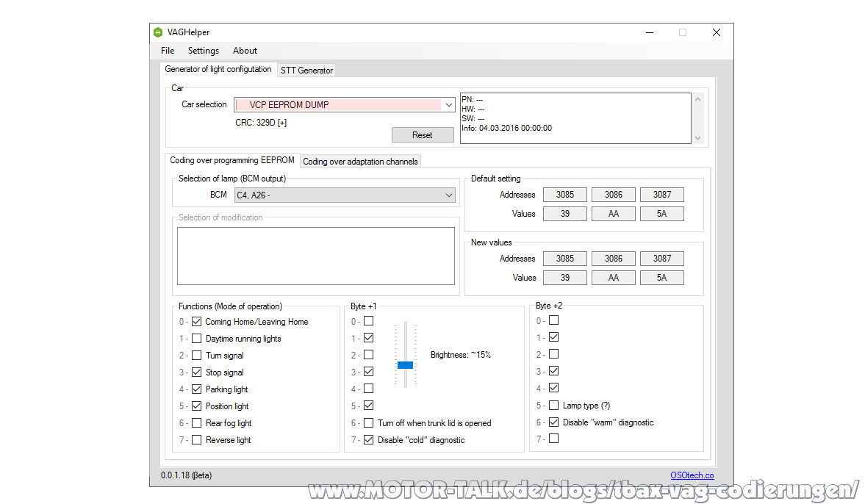Uncheck bit 1 in Byte +2 group

554,337
